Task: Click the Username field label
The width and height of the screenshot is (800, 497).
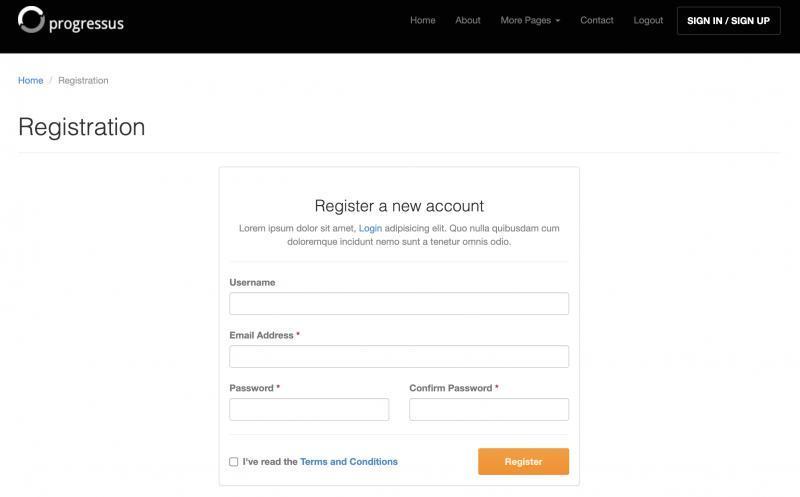Action: (252, 282)
